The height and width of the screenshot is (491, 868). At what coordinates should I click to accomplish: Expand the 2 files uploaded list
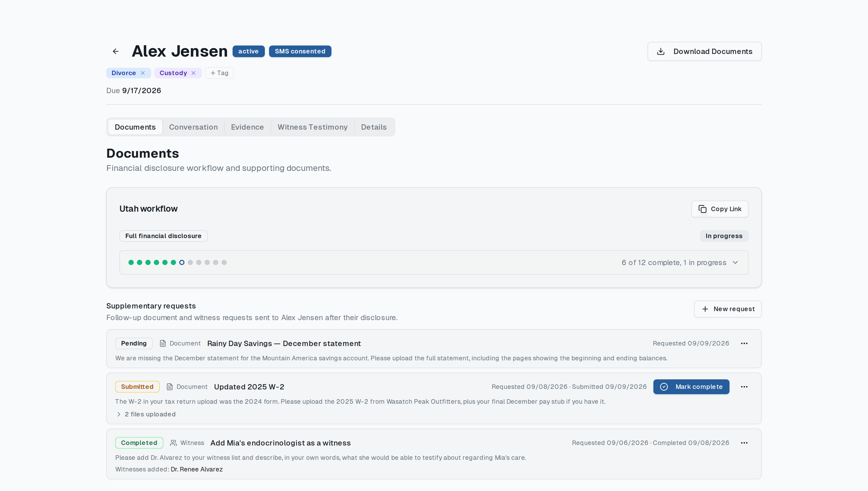pos(146,414)
